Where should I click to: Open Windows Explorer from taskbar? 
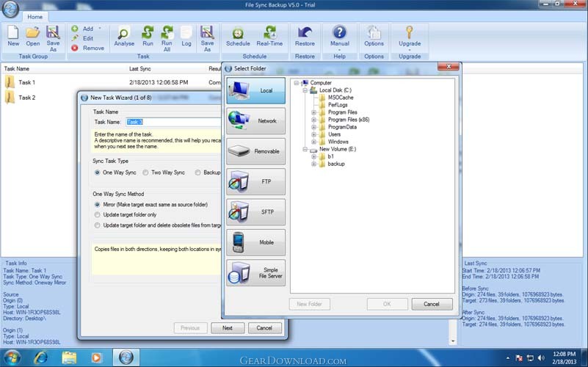[69, 357]
